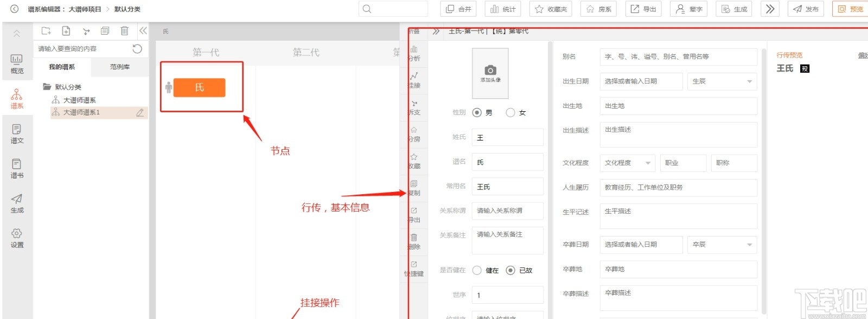Click the 挂接 link side tool

click(414, 80)
